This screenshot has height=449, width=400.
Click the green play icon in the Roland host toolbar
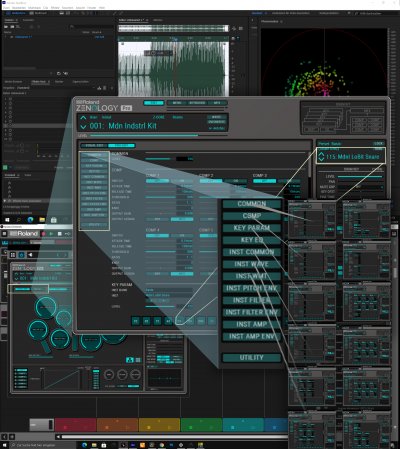coord(51,234)
